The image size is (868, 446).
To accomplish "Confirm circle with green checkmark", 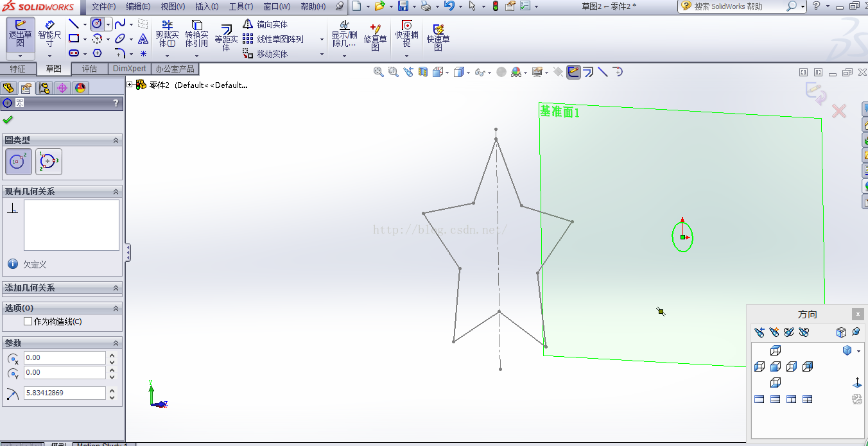I will 8,119.
